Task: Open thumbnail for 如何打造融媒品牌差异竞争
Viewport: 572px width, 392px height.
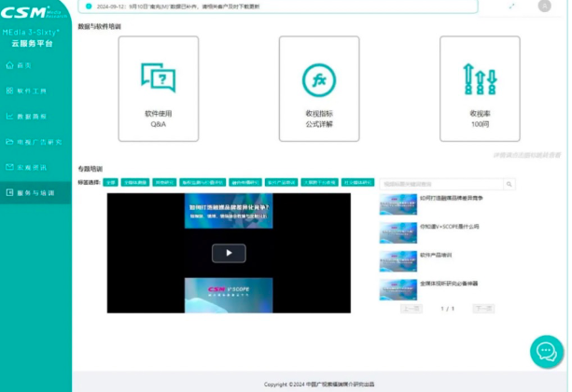Action: 398,204
